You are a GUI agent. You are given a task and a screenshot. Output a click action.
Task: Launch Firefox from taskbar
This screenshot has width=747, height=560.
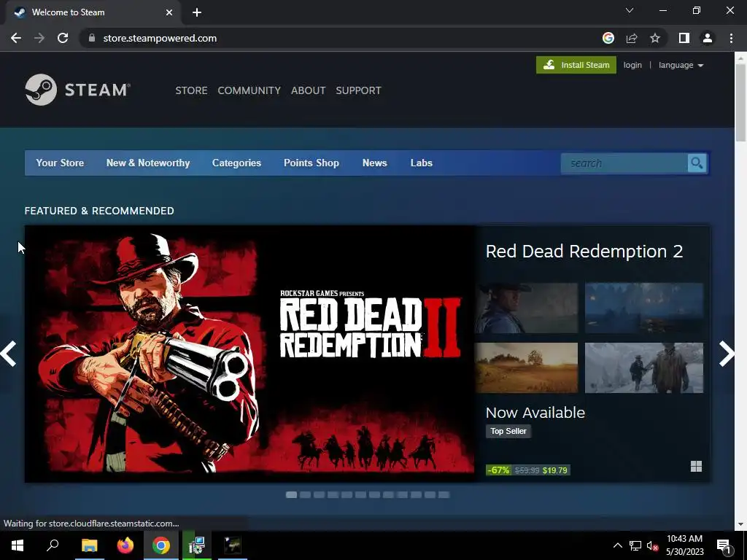[125, 545]
